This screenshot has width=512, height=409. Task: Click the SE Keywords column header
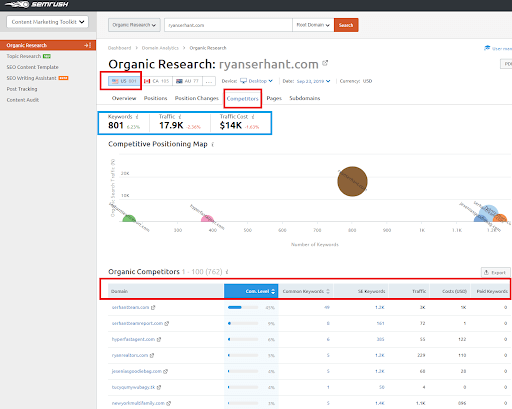coord(361,291)
